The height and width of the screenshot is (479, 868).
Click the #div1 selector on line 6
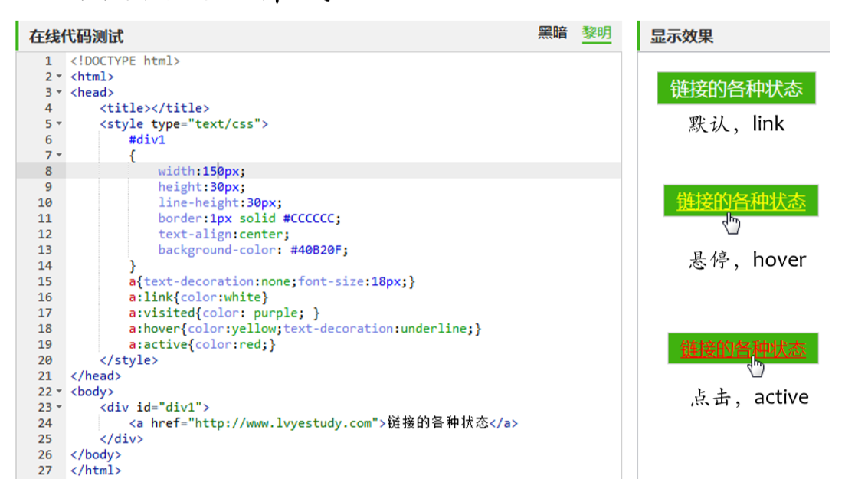click(147, 139)
